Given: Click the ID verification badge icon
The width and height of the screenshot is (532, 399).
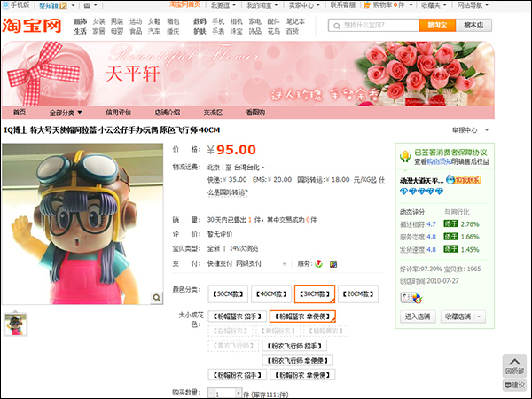Looking at the screenshot, I should (411, 298).
